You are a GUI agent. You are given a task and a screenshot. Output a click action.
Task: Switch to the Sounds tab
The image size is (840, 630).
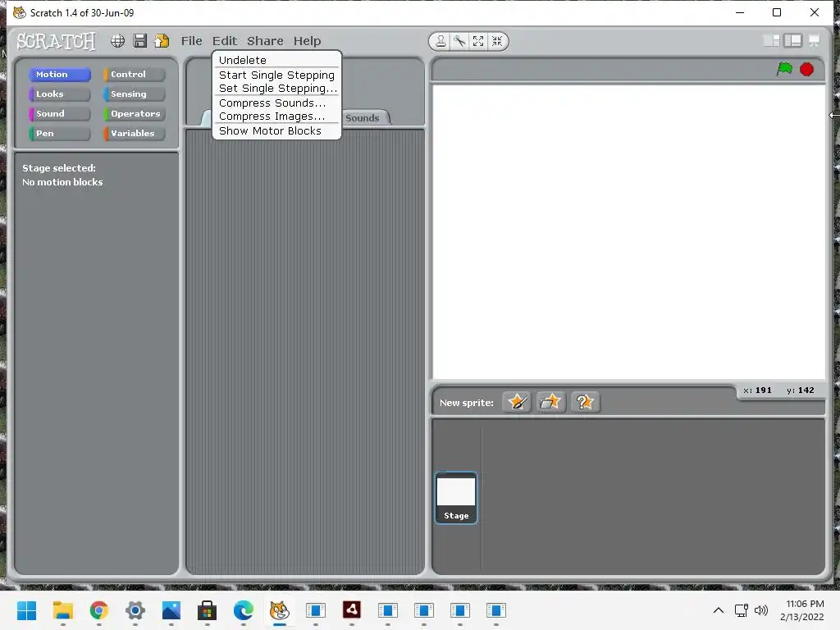(363, 118)
